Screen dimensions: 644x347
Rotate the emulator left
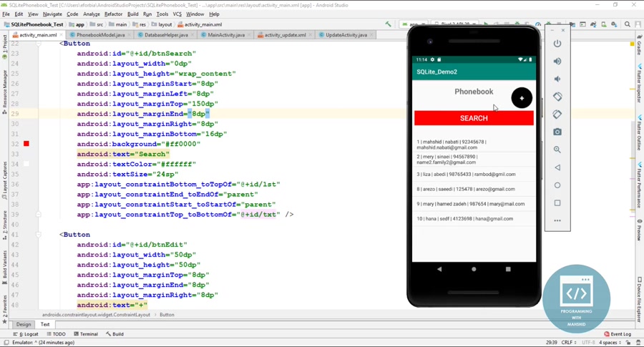[x=557, y=97]
